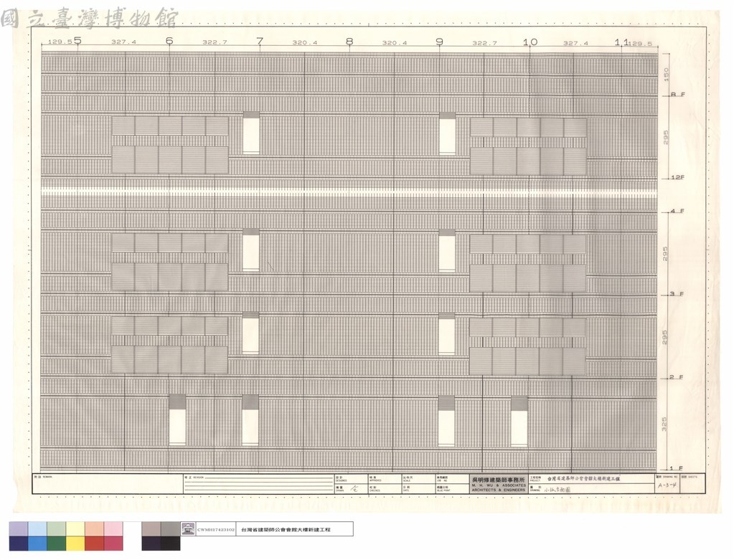The height and width of the screenshot is (560, 734).
Task: Click gridline number 9 label
Action: 439,42
